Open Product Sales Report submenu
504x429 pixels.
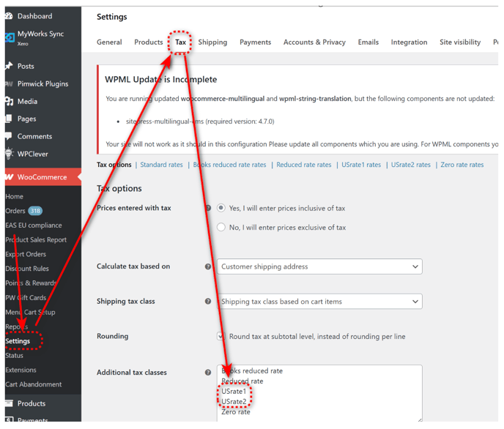coord(36,240)
